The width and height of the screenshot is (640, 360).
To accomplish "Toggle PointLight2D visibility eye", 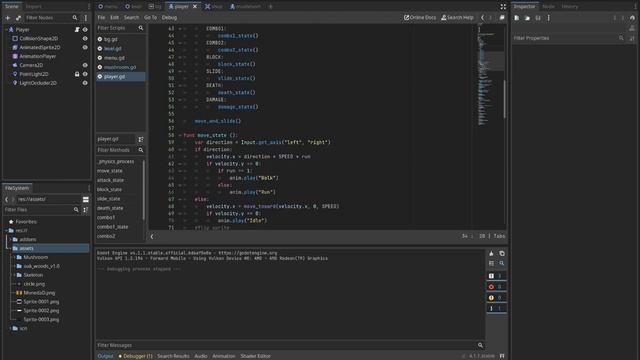I will click(85, 74).
